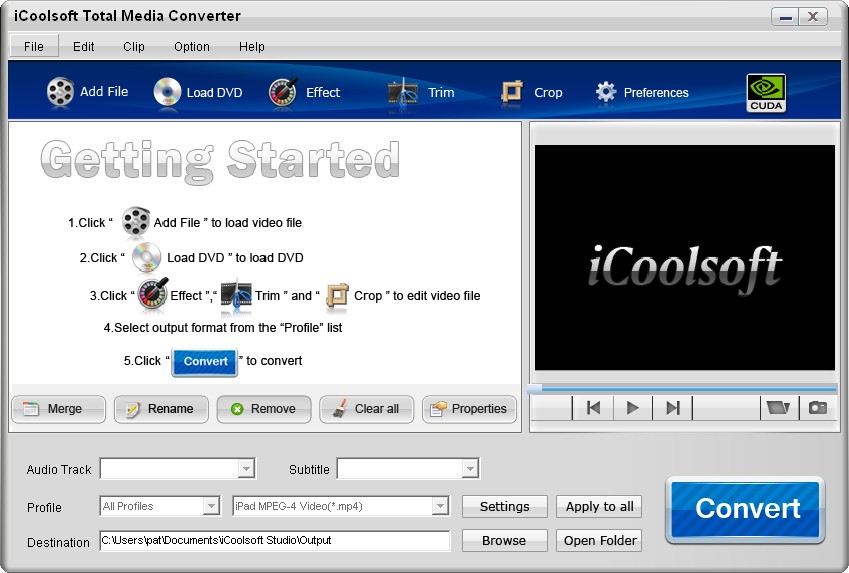Click Add File reel icon in step 1
This screenshot has width=849, height=573.
click(x=135, y=221)
